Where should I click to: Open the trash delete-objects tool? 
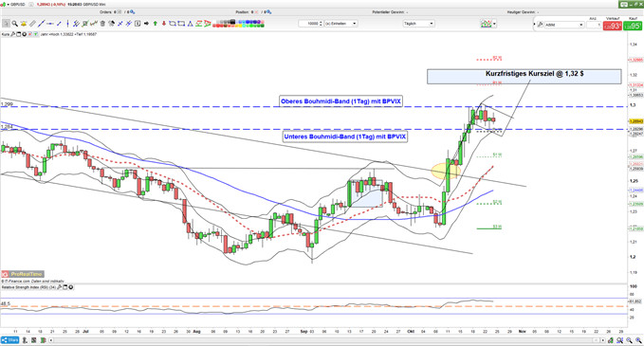[102, 24]
